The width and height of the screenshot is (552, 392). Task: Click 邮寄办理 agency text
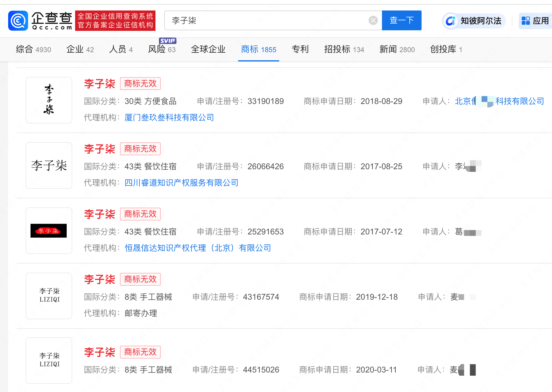pos(141,313)
